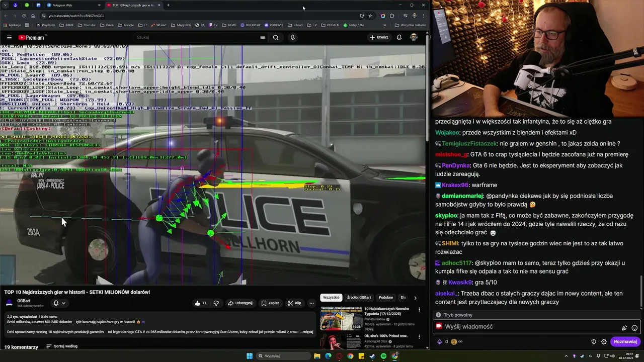The image size is (644, 362).
Task: Open chat settings gear icon
Action: click(604, 341)
